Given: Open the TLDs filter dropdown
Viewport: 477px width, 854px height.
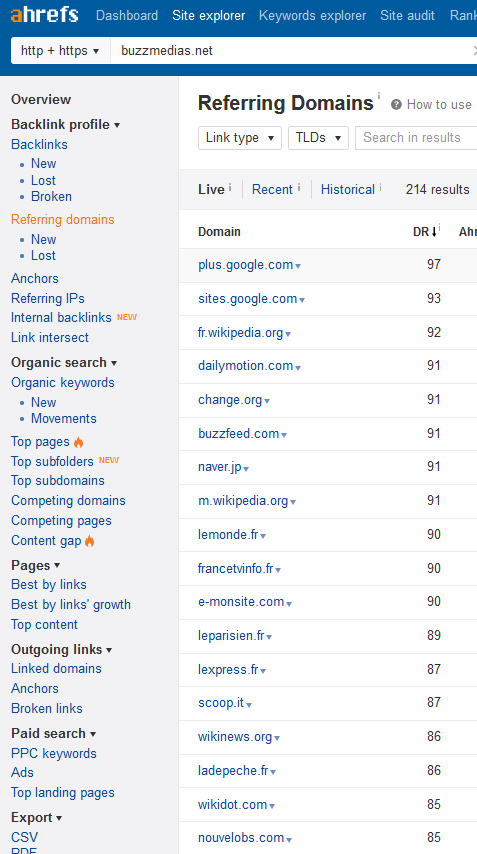Looking at the screenshot, I should (x=318, y=138).
